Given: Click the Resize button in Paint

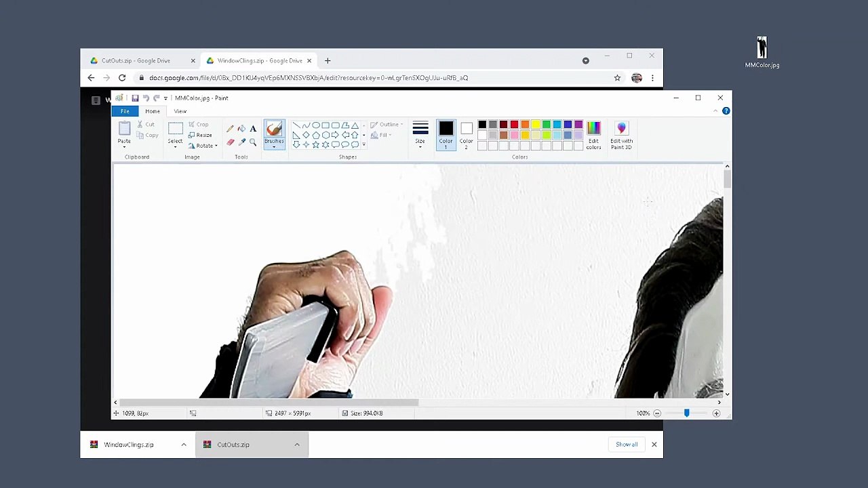Looking at the screenshot, I should (x=200, y=135).
